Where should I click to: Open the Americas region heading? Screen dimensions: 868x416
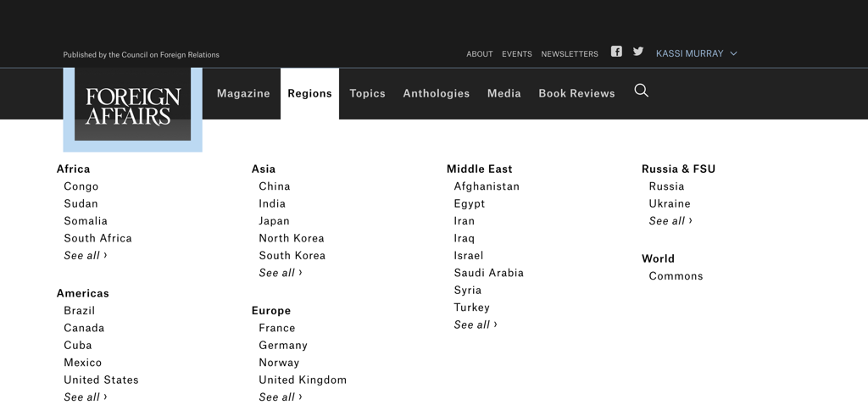coord(83,293)
